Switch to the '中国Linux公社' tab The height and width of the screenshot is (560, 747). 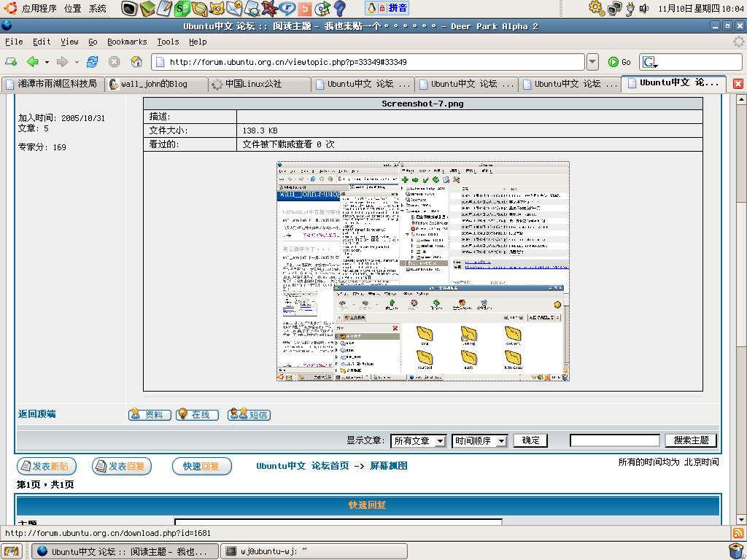pos(260,85)
